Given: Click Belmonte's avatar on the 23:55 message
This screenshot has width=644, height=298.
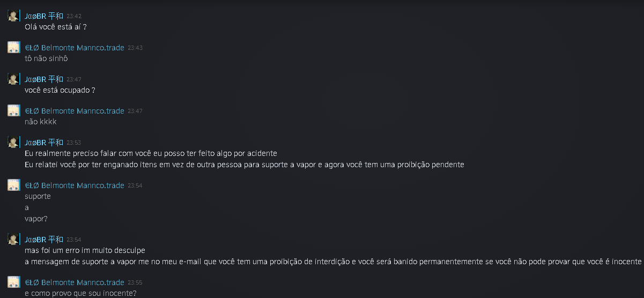Looking at the screenshot, I should point(13,282).
